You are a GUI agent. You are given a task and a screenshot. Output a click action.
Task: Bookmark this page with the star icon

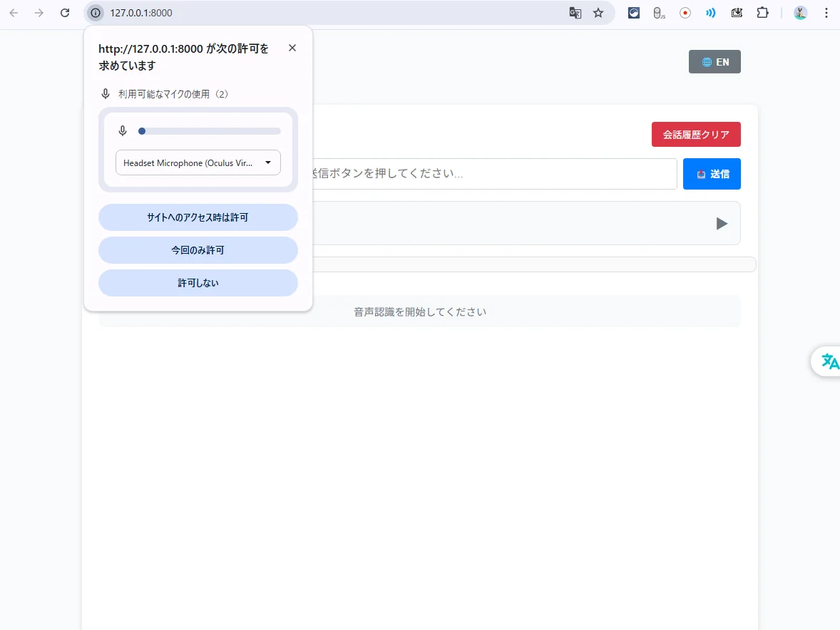pos(598,13)
